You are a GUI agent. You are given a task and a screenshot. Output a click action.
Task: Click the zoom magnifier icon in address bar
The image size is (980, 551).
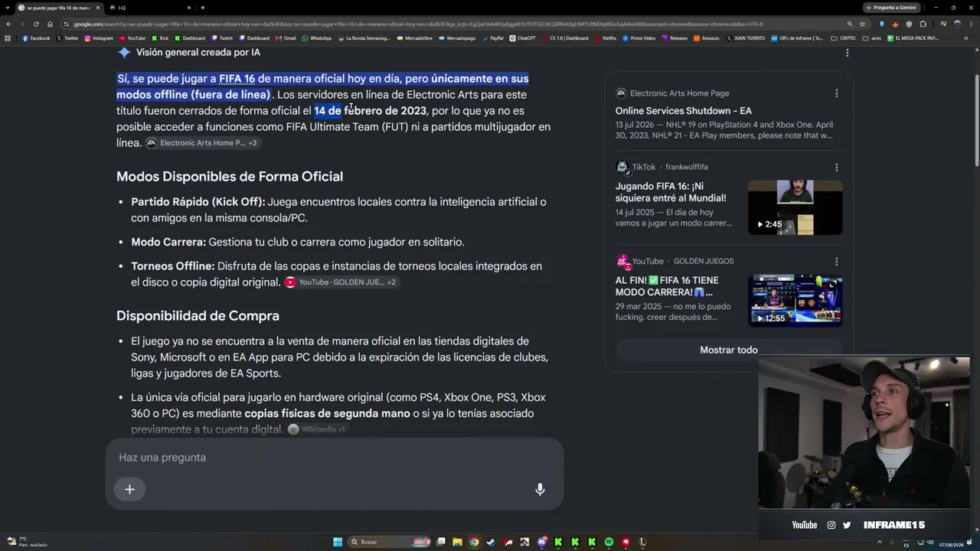click(850, 24)
